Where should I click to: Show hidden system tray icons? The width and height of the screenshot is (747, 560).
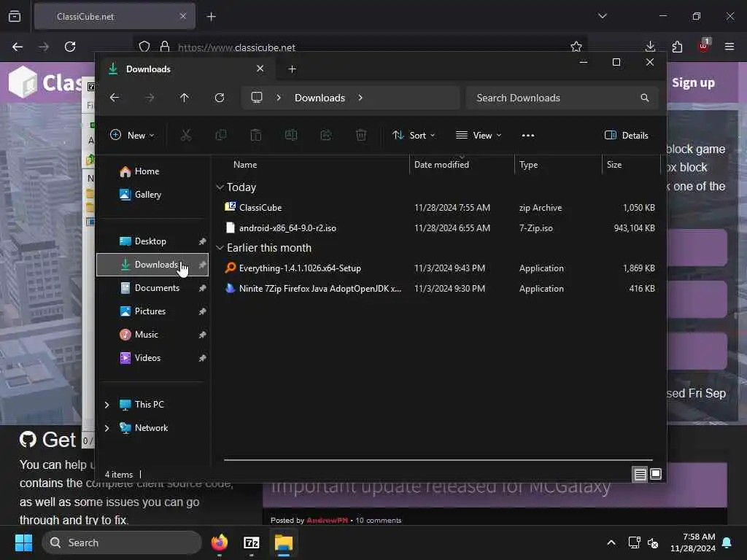point(611,542)
